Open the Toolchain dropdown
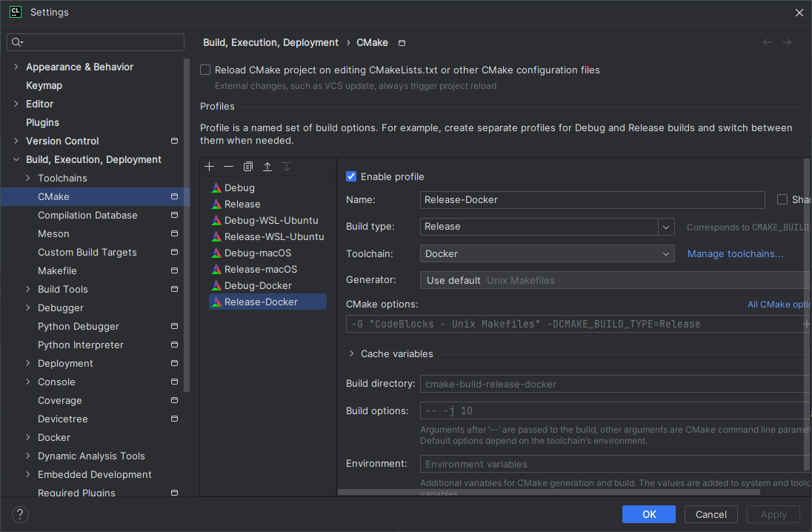The image size is (812, 532). pos(665,253)
